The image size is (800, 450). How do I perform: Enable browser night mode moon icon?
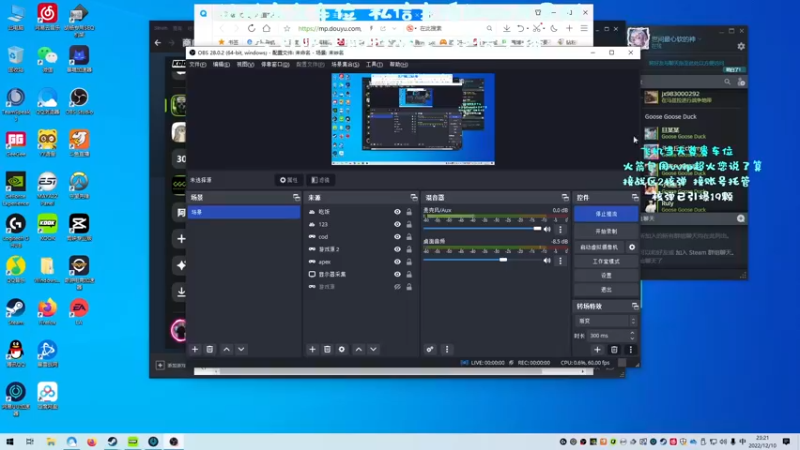[554, 29]
